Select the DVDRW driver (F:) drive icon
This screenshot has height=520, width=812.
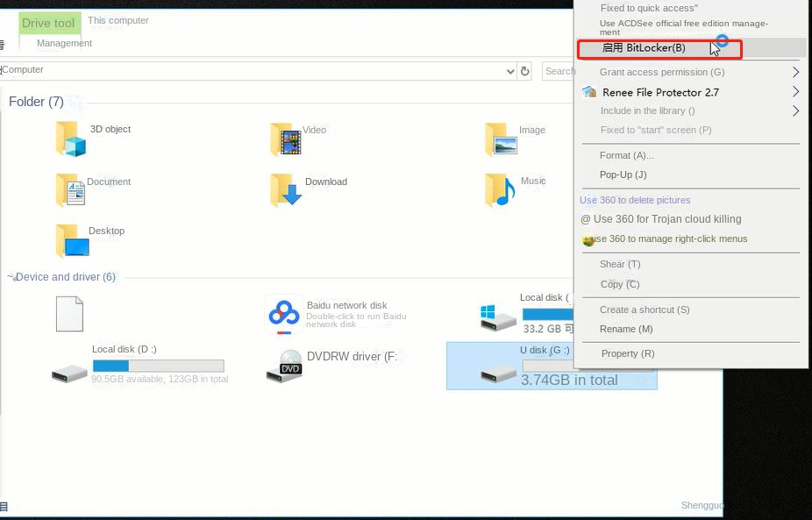[285, 368]
